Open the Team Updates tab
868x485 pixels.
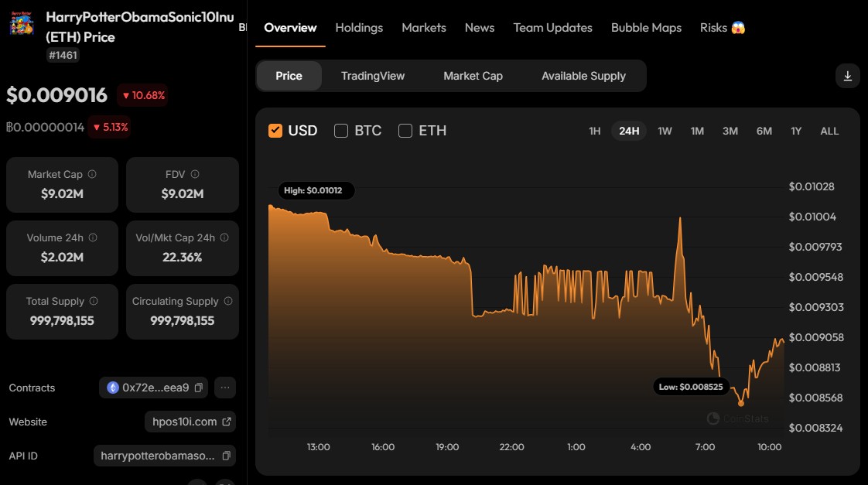coord(552,28)
